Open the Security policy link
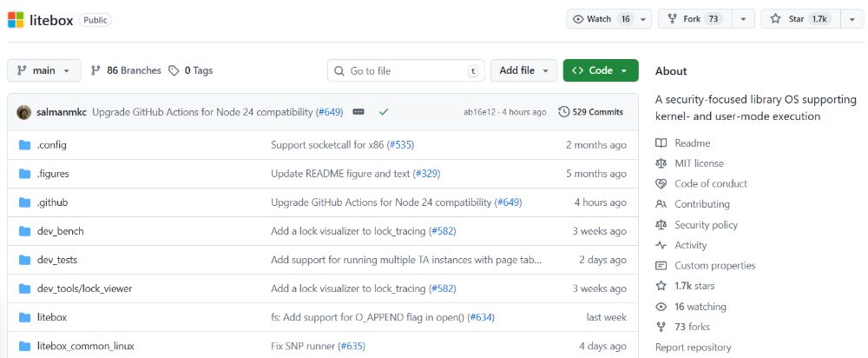The image size is (868, 358). pos(706,225)
